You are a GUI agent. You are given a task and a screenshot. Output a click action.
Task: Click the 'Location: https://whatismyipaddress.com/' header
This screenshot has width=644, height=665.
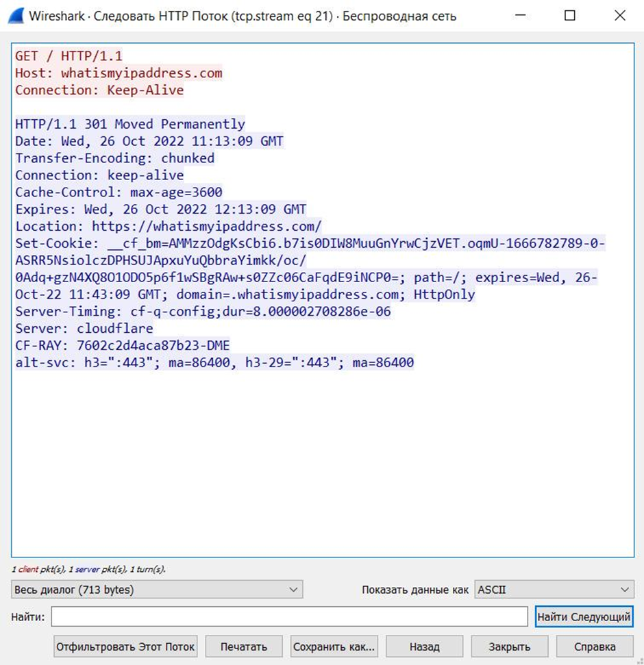click(x=169, y=227)
